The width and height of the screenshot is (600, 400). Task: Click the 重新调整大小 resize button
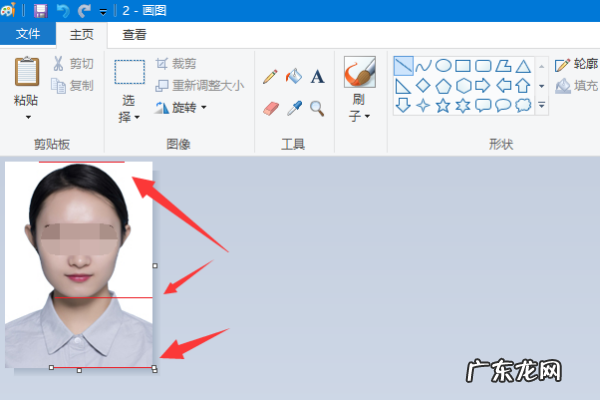tap(198, 85)
